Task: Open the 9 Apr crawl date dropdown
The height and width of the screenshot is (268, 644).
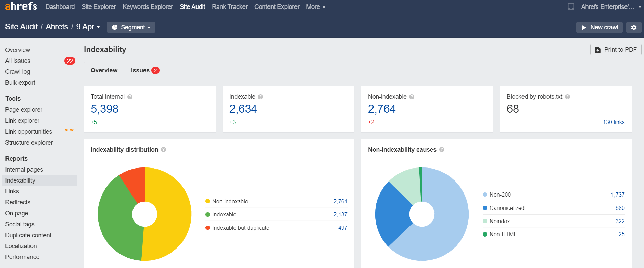Action: pos(88,27)
